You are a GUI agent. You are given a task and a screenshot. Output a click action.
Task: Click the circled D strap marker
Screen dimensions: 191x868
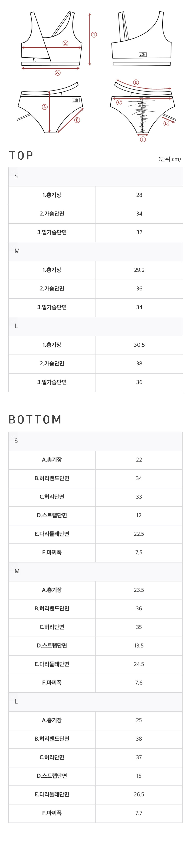click(166, 123)
